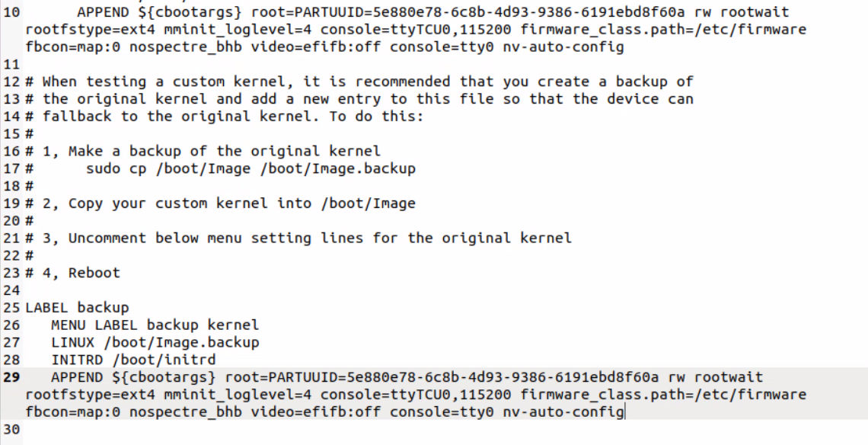Click the word APPEND on line 10
The height and width of the screenshot is (445, 868).
(103, 13)
